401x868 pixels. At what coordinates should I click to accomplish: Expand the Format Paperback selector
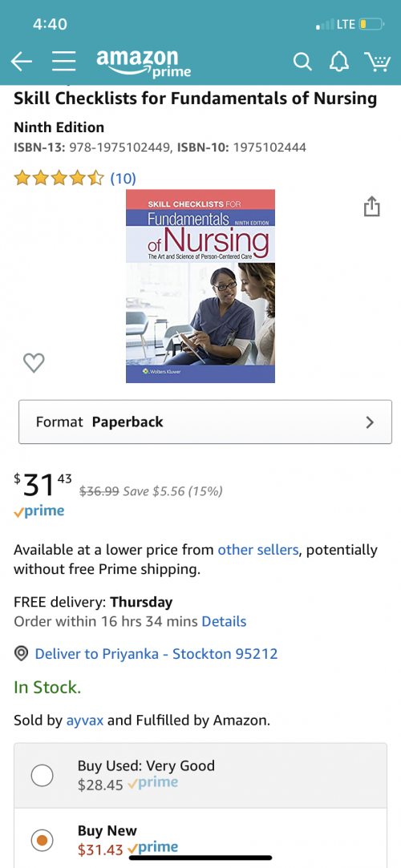click(205, 422)
